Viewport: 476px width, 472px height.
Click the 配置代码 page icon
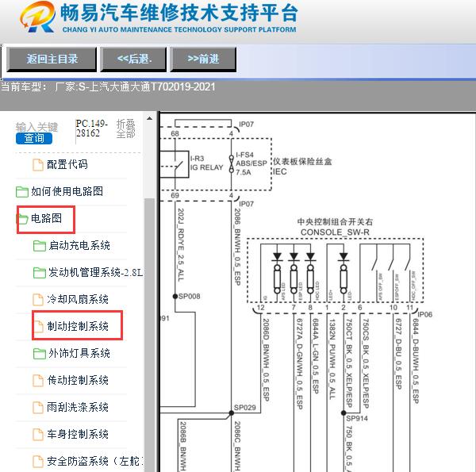coord(38,165)
